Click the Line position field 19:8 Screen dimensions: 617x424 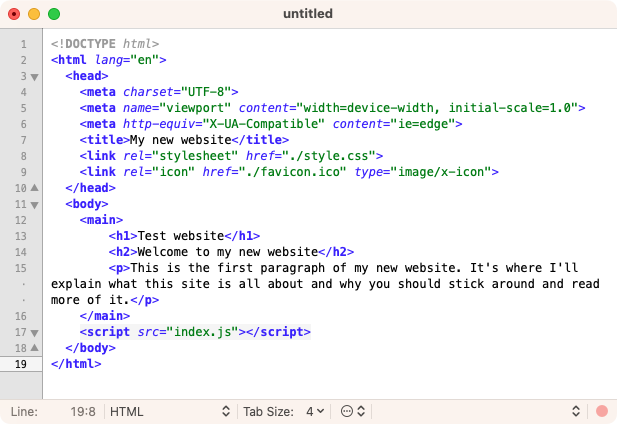(83, 412)
